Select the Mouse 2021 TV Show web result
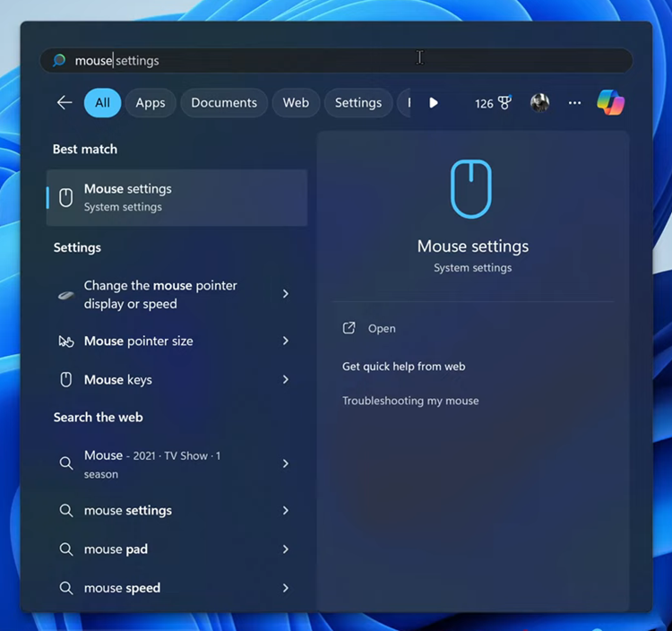 [177, 463]
